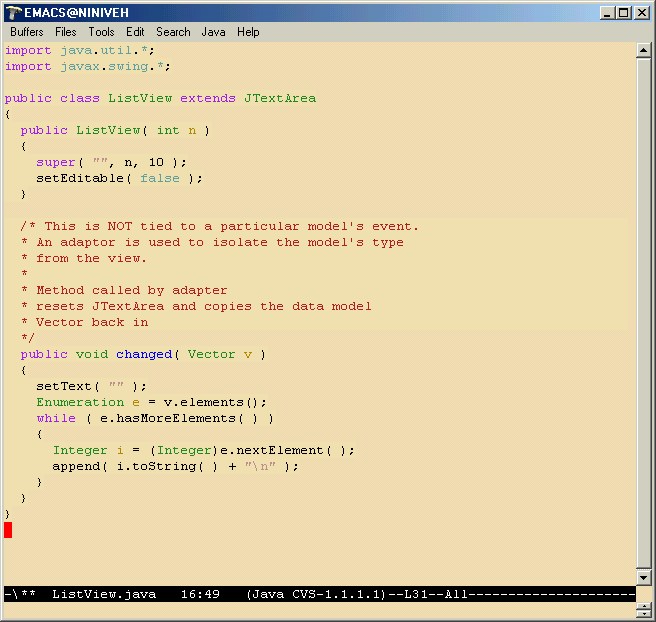The height and width of the screenshot is (622, 656).
Task: Click the scrollbar up arrow
Action: coord(644,49)
